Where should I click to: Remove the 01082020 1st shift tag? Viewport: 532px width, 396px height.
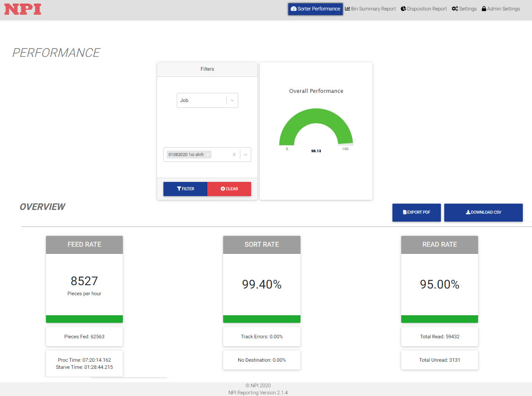208,155
